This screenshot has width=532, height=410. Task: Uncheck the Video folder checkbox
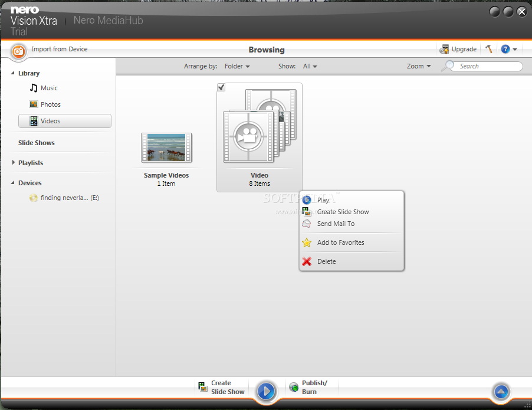(x=221, y=87)
